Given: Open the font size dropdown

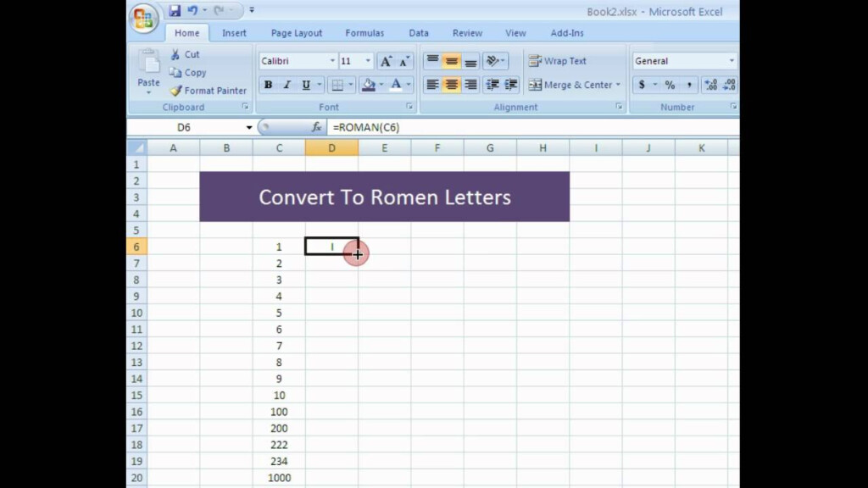Looking at the screenshot, I should [x=368, y=61].
